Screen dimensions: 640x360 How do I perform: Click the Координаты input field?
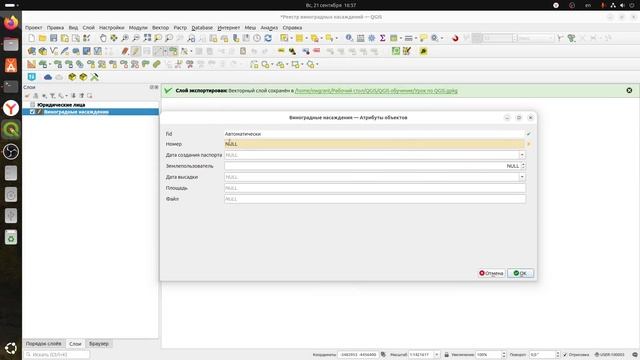[358, 355]
